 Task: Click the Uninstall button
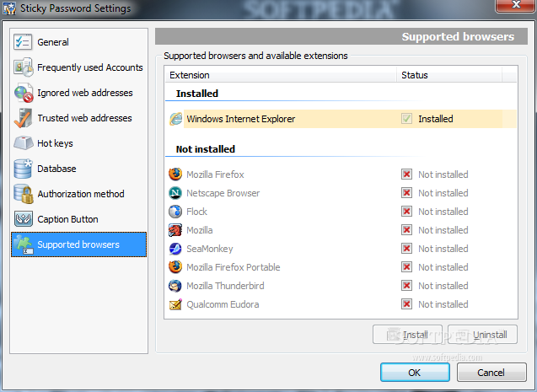click(482, 335)
